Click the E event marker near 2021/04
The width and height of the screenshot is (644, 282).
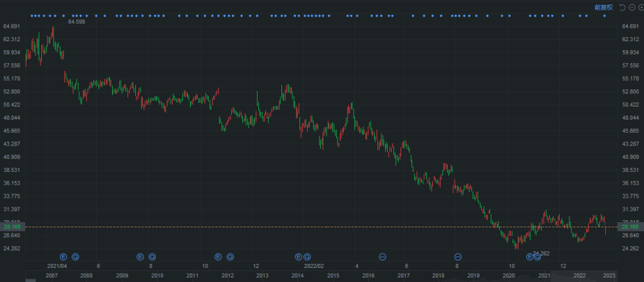[x=63, y=256]
